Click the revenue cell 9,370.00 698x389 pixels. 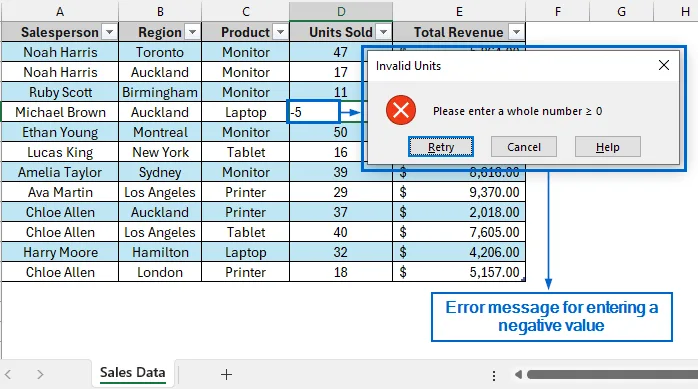coord(459,192)
